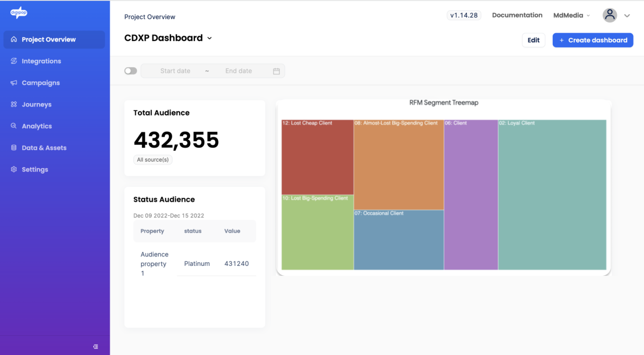Click the Edit button
This screenshot has height=355, width=644.
tap(533, 40)
